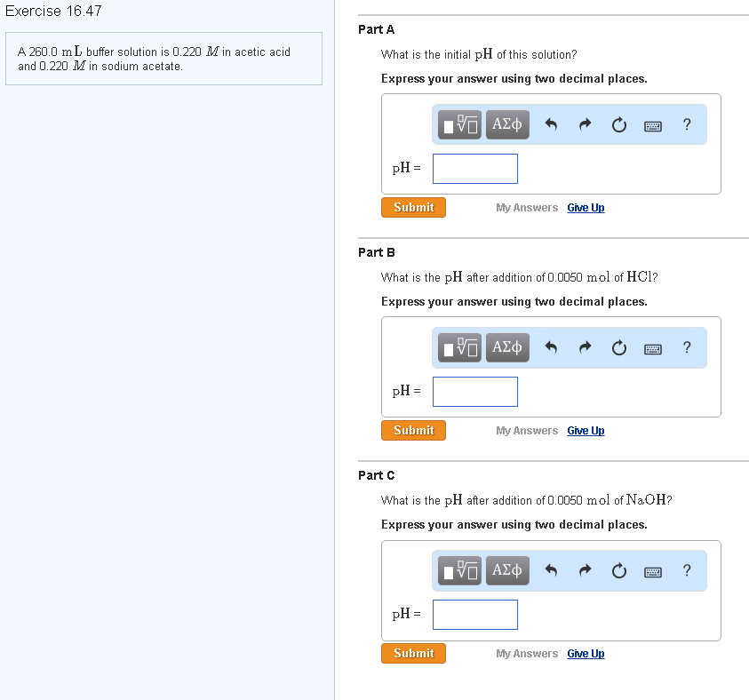Click the math templates icon in Part A
Viewport: 749px width, 700px height.
click(460, 125)
